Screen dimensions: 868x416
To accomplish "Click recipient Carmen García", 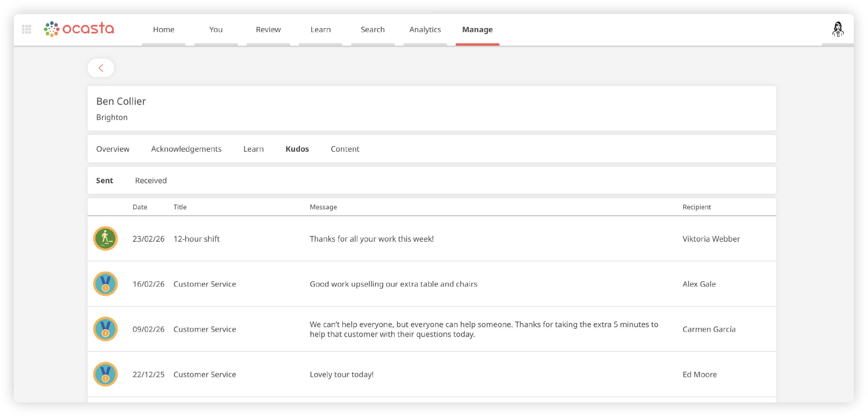I will point(709,329).
